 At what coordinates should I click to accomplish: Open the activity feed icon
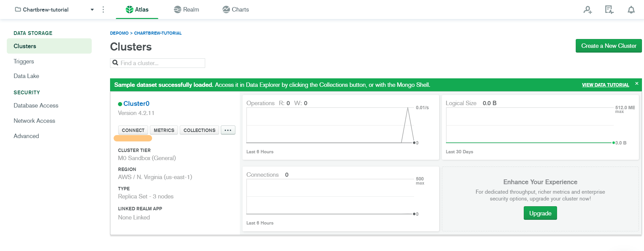[x=609, y=10]
